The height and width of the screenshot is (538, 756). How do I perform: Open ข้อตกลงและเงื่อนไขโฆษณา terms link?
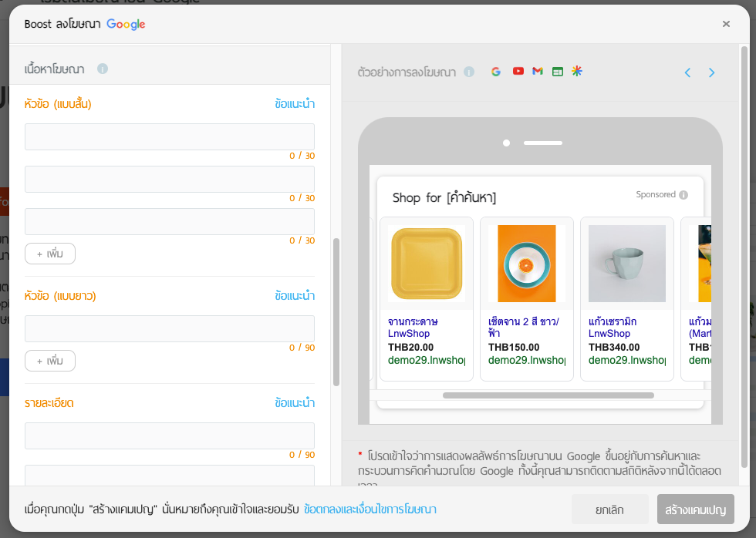point(370,509)
